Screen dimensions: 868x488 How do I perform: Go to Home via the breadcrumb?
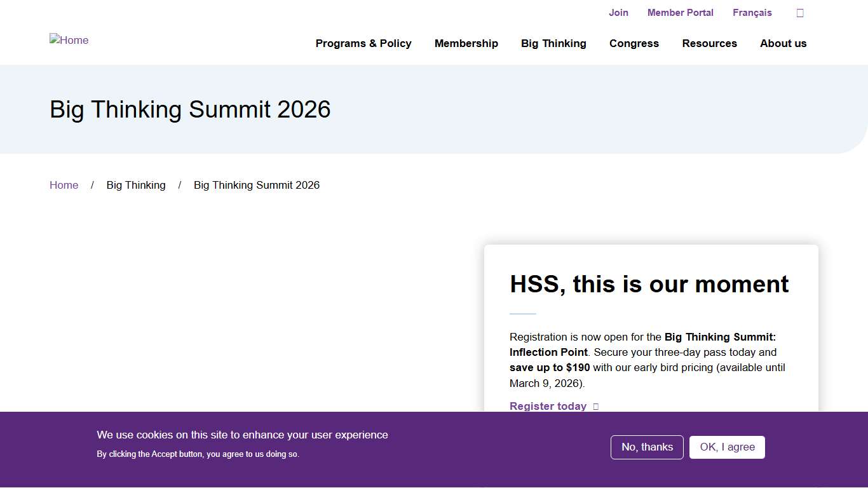click(64, 185)
